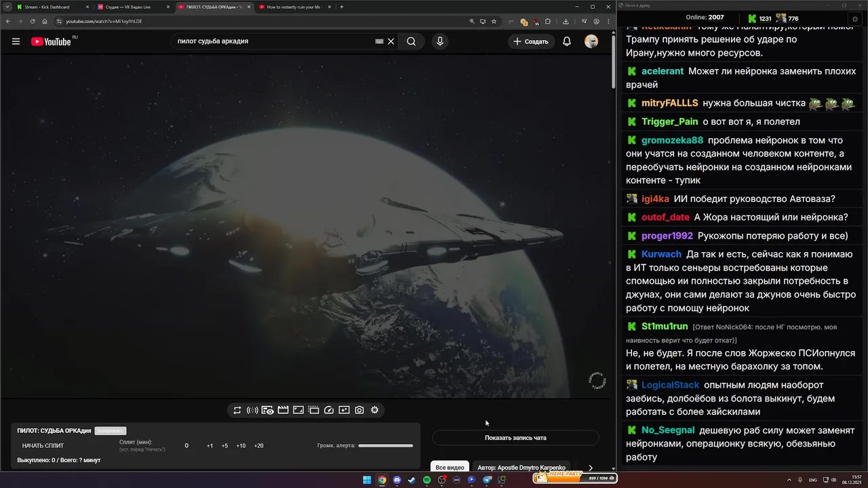Click the audio waves icon in player toolbar
The width and height of the screenshot is (868, 488).
(x=252, y=410)
